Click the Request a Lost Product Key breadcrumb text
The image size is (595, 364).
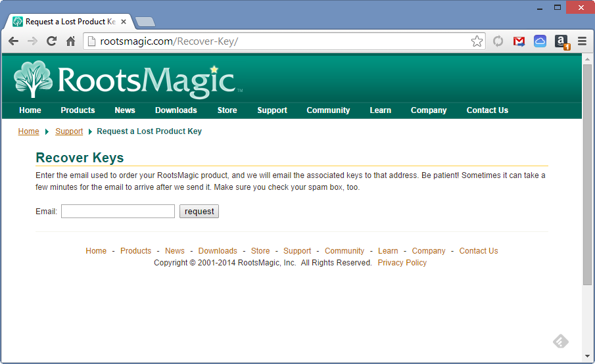pyautogui.click(x=149, y=131)
